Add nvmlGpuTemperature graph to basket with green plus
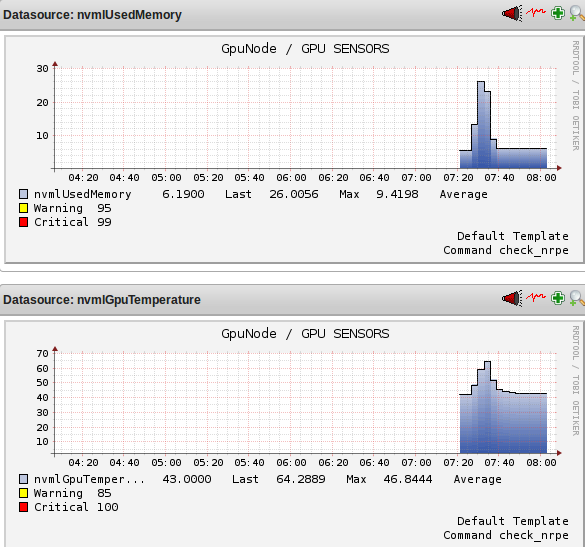The width and height of the screenshot is (585, 547). coord(558,298)
